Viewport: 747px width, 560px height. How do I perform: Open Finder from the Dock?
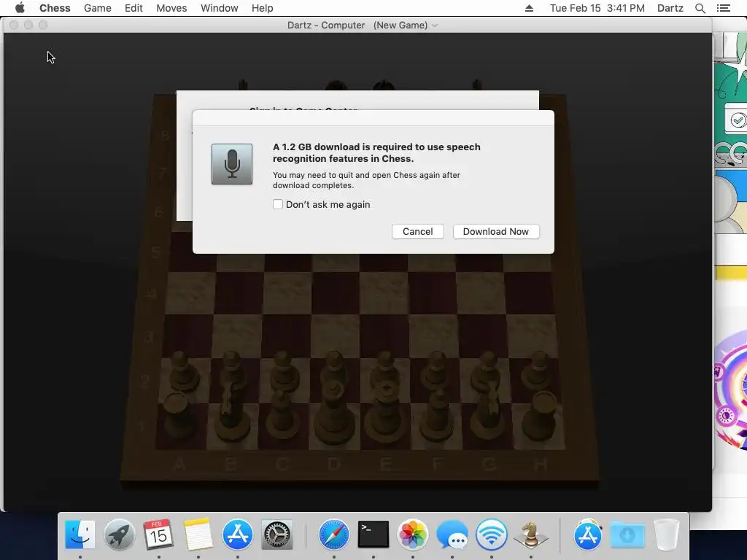point(80,534)
